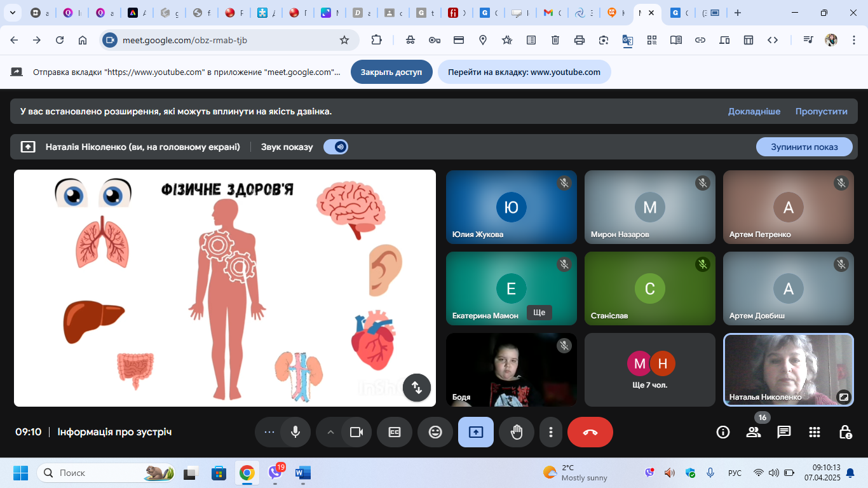Viewport: 868px width, 488px height.
Task: Click the link chain toolbar icon
Action: point(700,40)
